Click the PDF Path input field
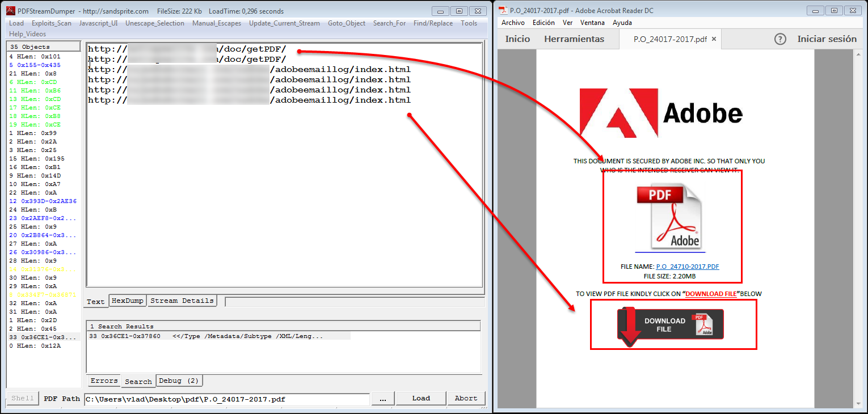The height and width of the screenshot is (414, 868). (x=226, y=399)
